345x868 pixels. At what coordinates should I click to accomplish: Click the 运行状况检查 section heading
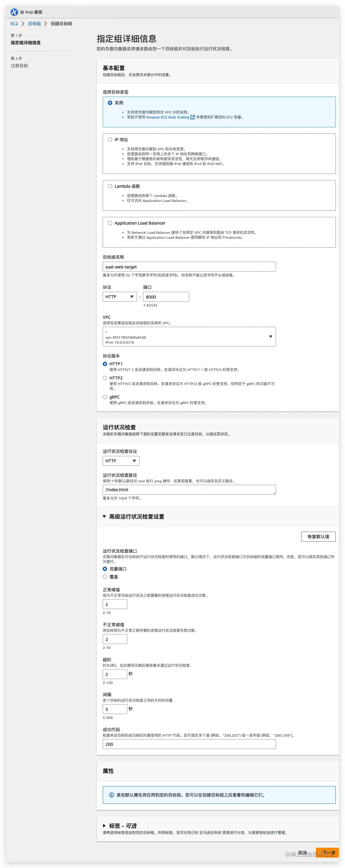click(x=119, y=427)
